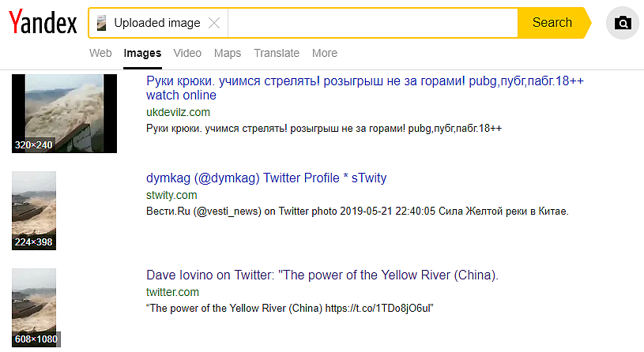This screenshot has height=352, width=644.
Task: Click the uploaded image preview icon
Action: [101, 23]
